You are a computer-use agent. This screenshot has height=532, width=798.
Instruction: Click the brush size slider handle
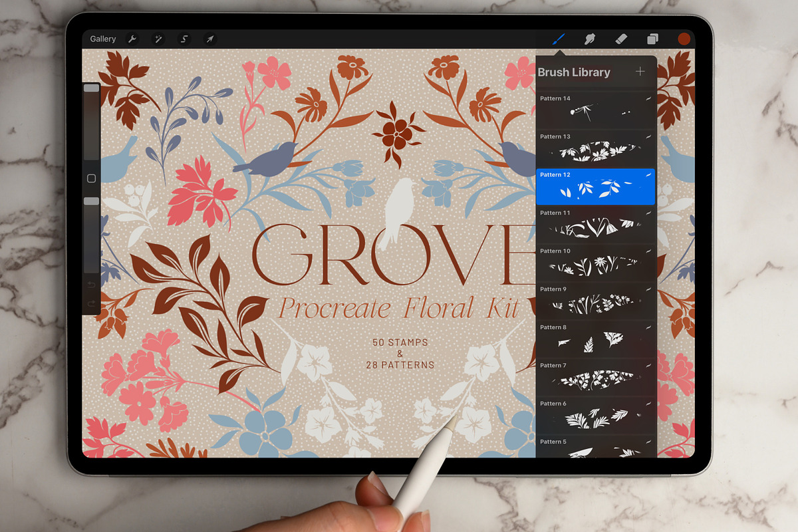(91, 88)
